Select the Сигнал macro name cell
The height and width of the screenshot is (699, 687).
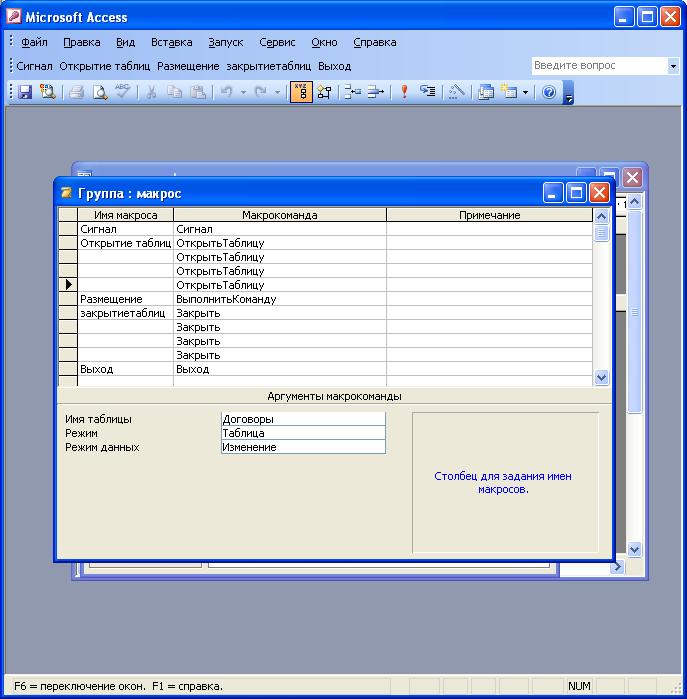coord(125,229)
